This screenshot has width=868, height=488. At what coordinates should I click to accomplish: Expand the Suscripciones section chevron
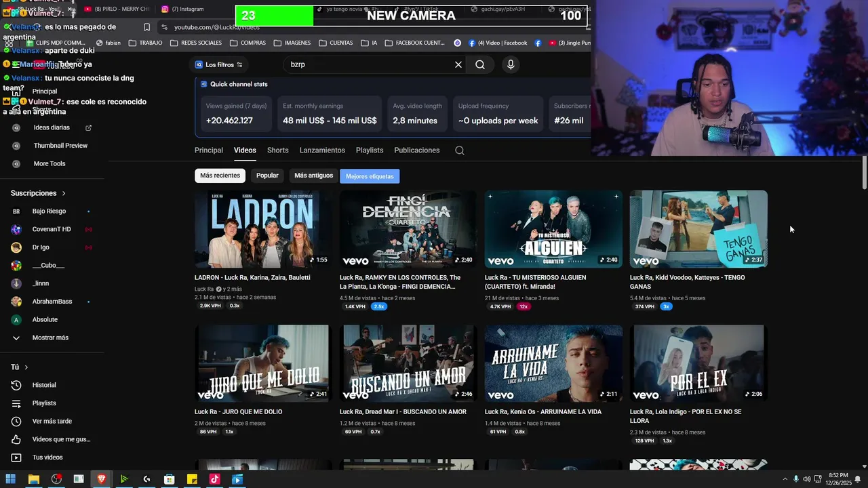pyautogui.click(x=64, y=193)
